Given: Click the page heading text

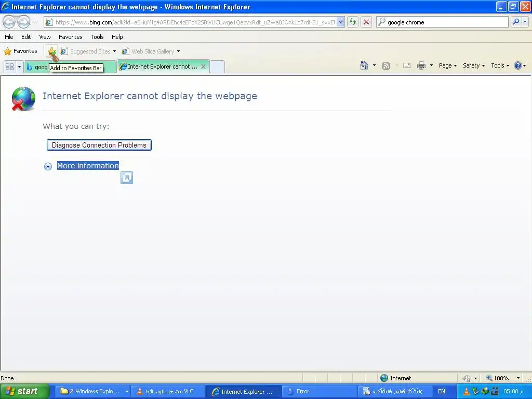Looking at the screenshot, I should (150, 96).
